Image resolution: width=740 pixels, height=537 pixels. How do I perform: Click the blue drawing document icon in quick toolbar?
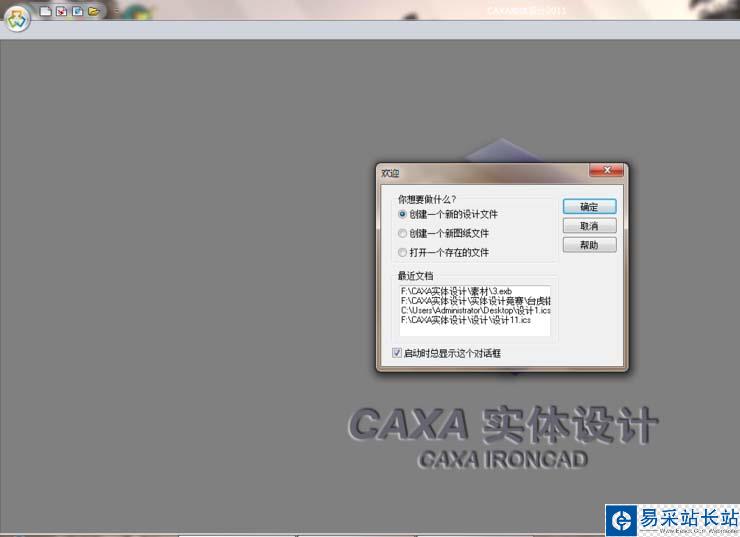tap(77, 11)
